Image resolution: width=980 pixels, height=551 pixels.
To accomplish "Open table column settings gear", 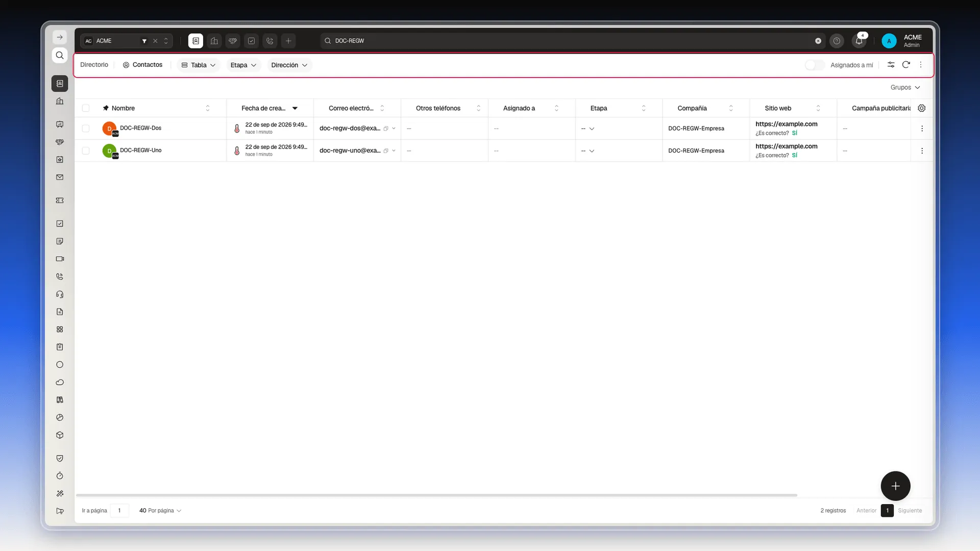I will click(x=922, y=108).
